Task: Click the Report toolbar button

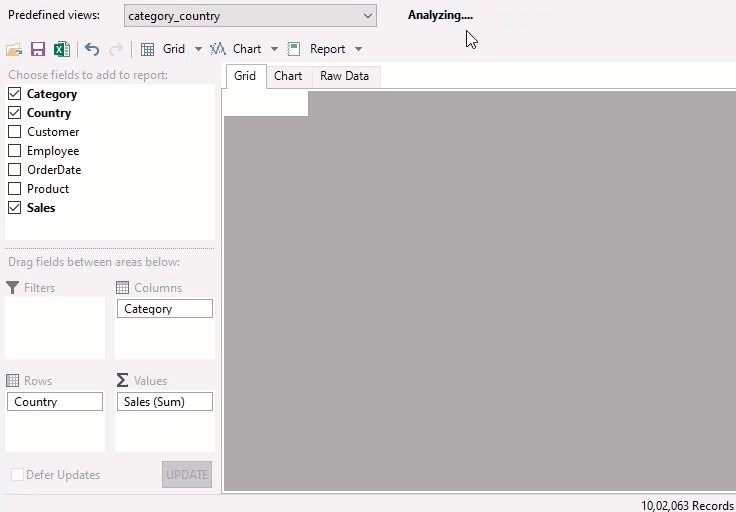Action: point(316,49)
